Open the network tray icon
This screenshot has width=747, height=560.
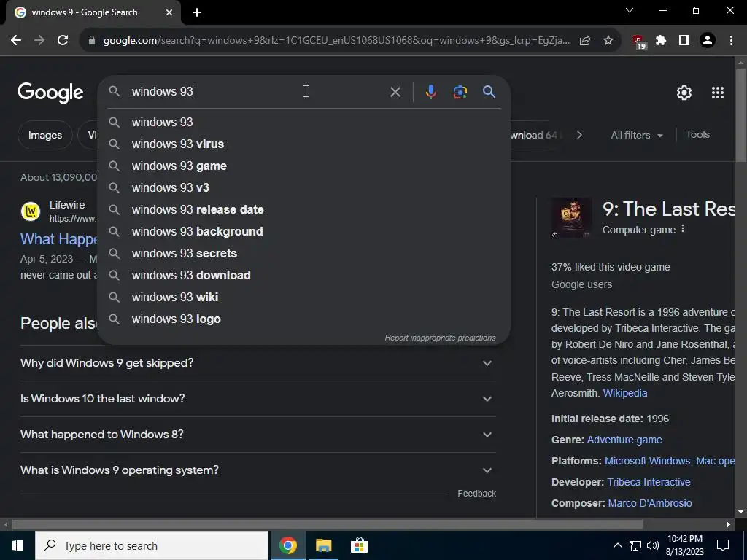point(635,545)
